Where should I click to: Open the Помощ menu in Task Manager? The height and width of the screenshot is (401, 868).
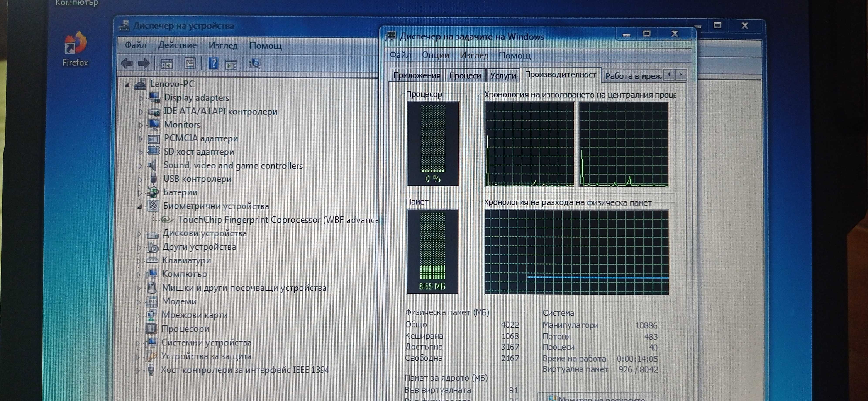(515, 55)
